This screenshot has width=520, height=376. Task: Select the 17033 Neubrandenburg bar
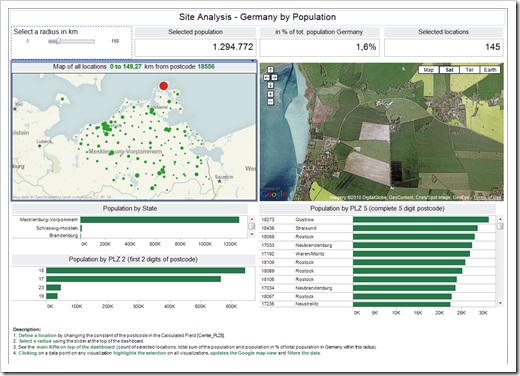click(x=412, y=245)
